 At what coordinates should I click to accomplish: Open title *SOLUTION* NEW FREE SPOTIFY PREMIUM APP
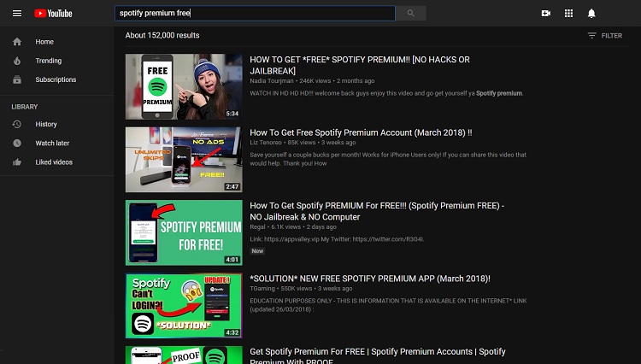pyautogui.click(x=370, y=279)
